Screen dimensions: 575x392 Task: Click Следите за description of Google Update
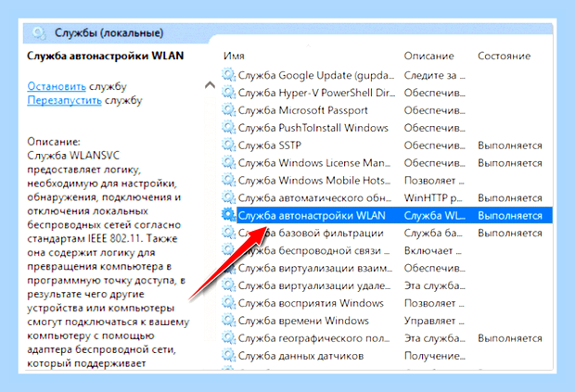[435, 75]
